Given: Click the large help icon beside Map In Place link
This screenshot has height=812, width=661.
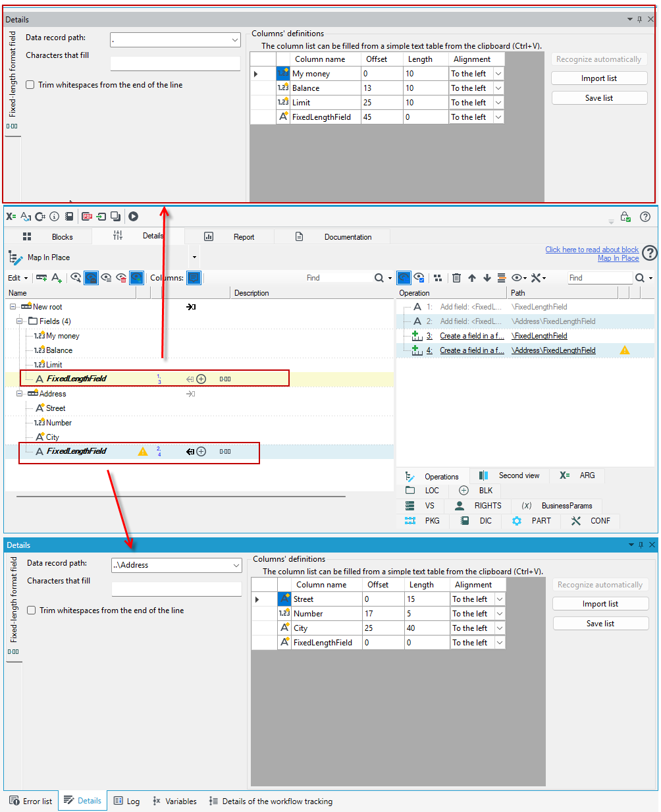Looking at the screenshot, I should 650,253.
